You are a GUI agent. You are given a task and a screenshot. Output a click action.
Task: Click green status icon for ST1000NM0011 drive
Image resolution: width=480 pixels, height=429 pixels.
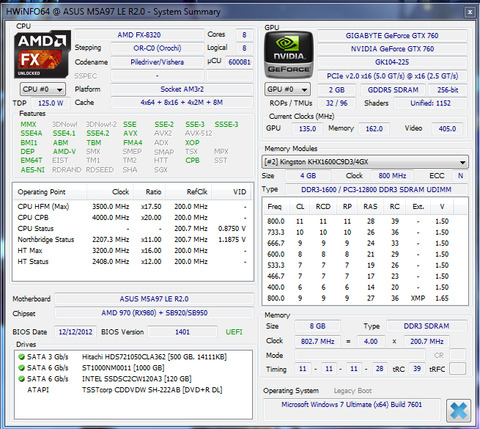click(x=22, y=368)
